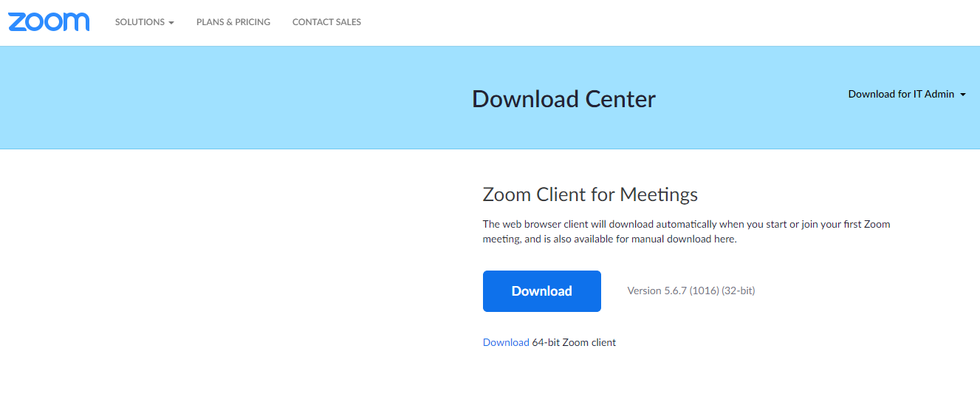
Task: Open the Contact Sales page
Action: coord(326,22)
